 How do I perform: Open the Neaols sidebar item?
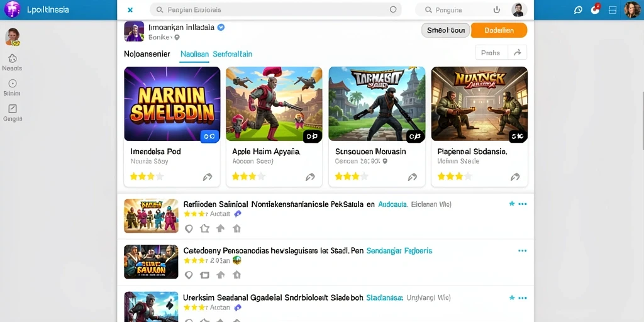13,62
